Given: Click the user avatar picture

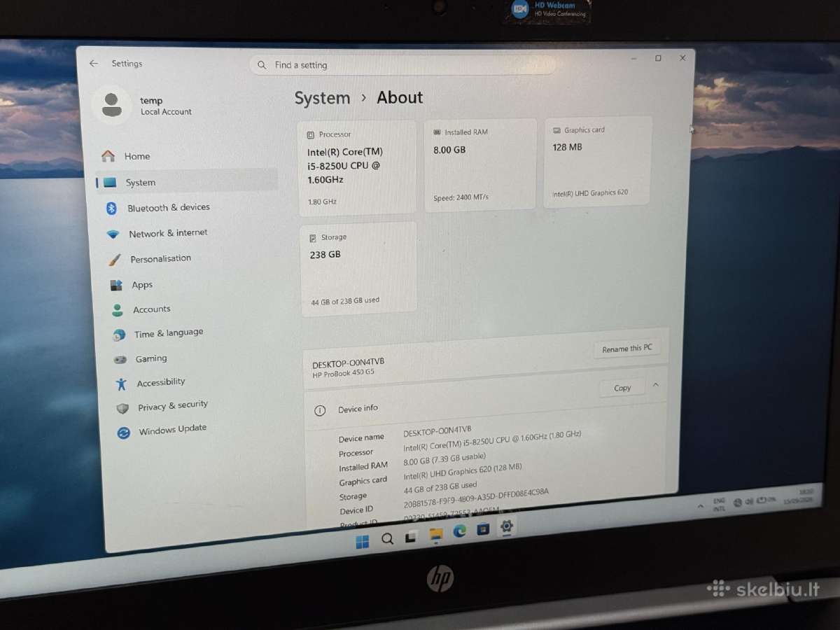Looking at the screenshot, I should (x=111, y=104).
